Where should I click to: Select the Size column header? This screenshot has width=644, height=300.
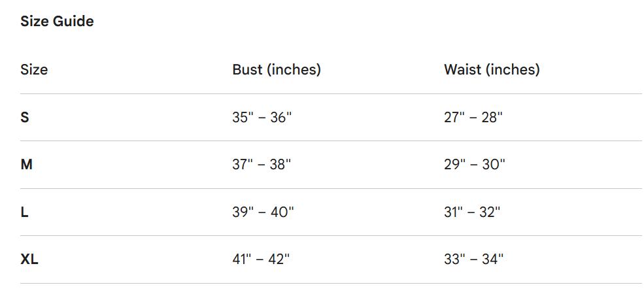(x=34, y=69)
